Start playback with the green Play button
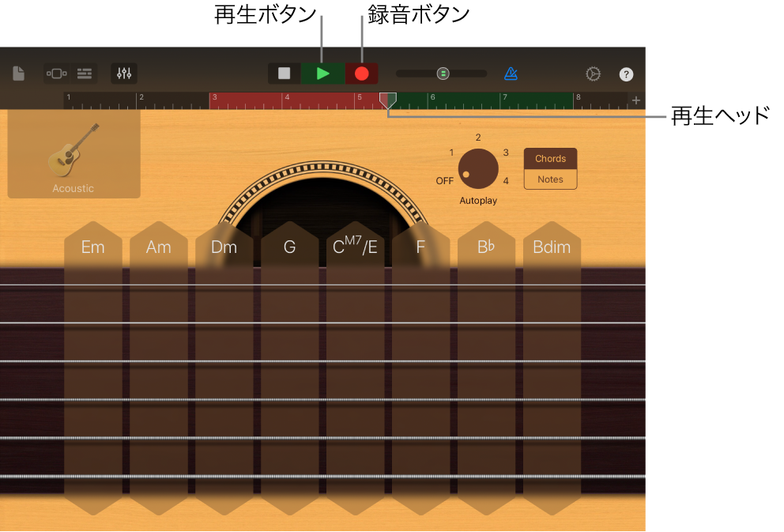This screenshot has height=532, width=784. pos(323,74)
